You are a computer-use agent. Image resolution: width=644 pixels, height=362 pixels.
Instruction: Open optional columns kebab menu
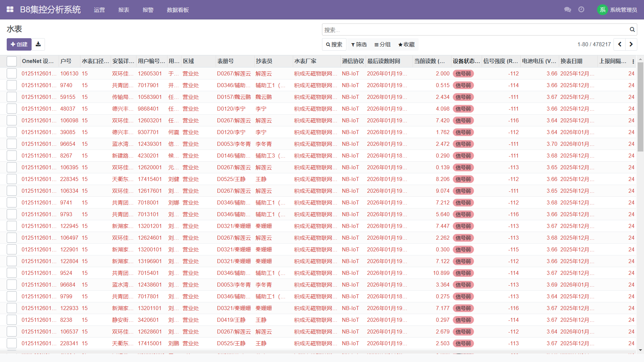[633, 61]
